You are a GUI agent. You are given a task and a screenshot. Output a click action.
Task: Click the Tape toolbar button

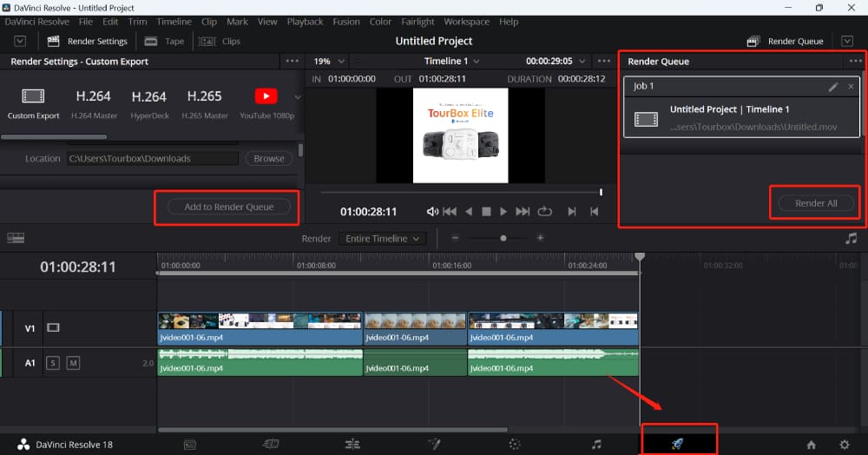164,42
